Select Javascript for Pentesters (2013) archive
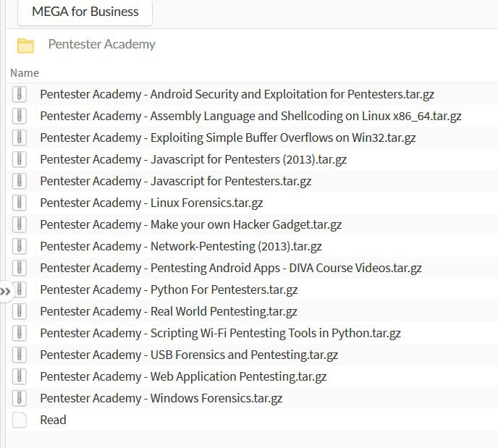Image resolution: width=498 pixels, height=448 pixels. 193,159
